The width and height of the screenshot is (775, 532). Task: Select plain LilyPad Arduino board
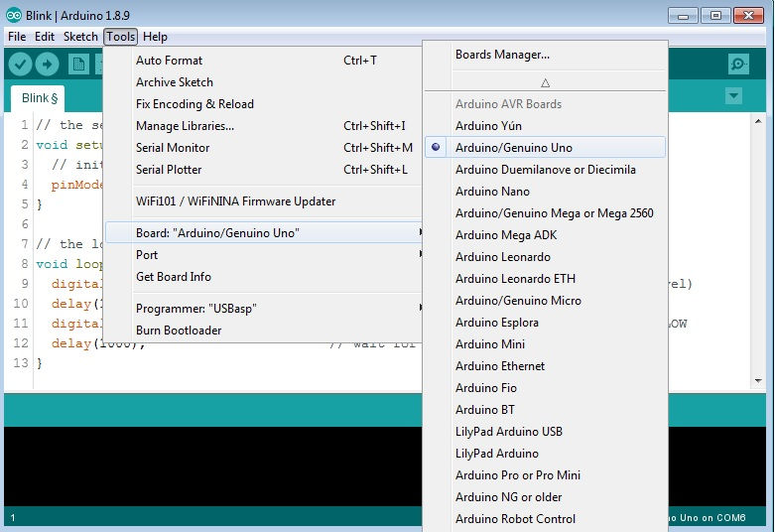tap(545, 453)
